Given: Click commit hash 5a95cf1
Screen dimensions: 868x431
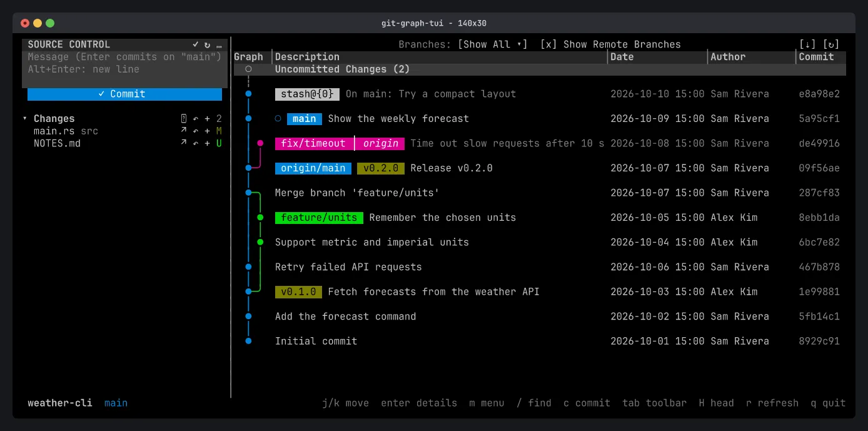Looking at the screenshot, I should (819, 119).
